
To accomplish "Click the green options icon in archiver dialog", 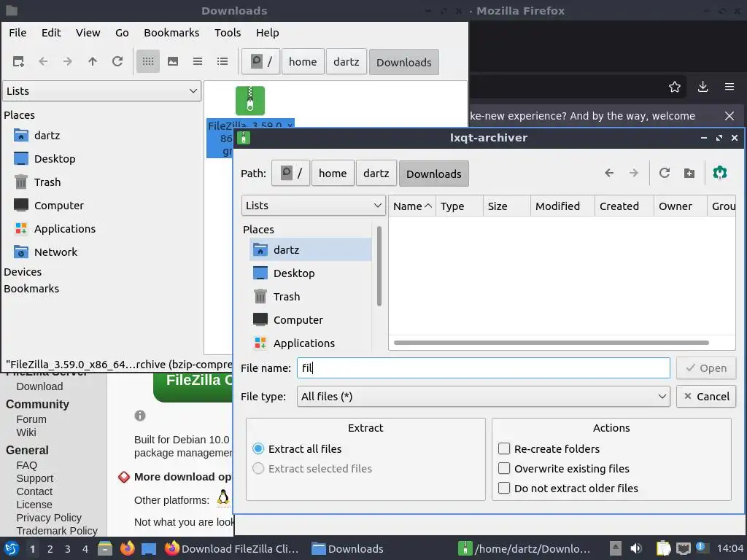I will pos(720,172).
